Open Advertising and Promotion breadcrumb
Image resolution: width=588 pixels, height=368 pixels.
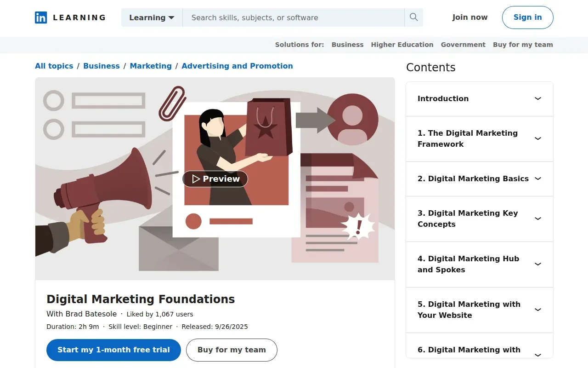click(x=237, y=66)
